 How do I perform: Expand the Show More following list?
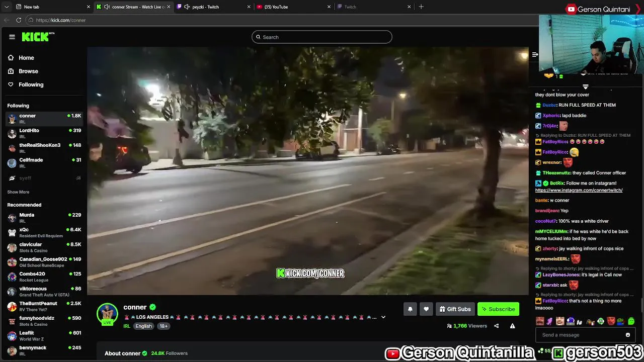click(18, 192)
